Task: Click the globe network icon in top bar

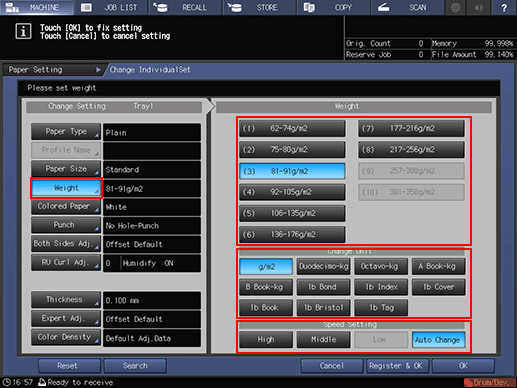Action: coord(455,7)
